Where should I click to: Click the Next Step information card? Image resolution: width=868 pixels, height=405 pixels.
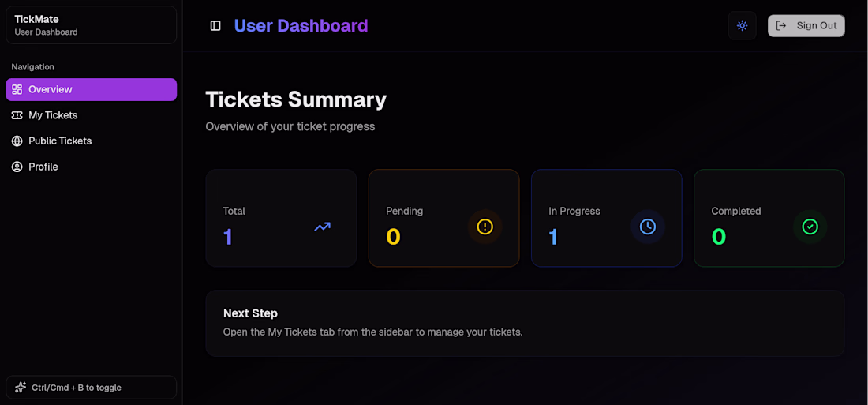pos(525,323)
